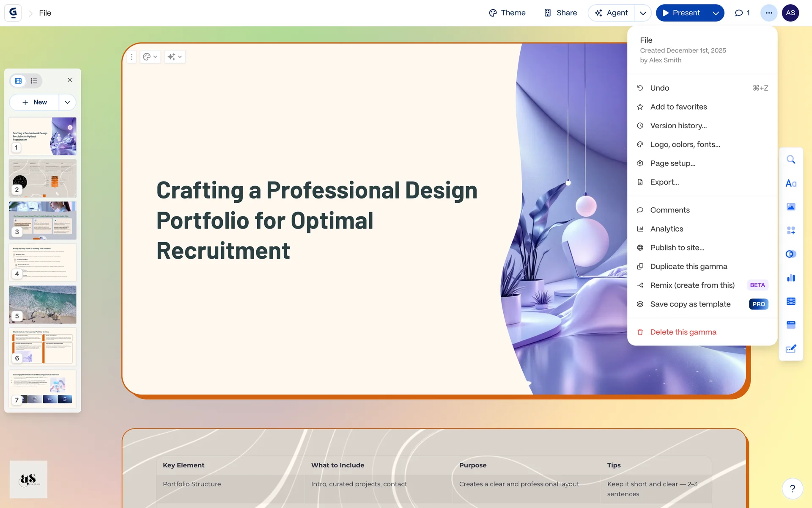The width and height of the screenshot is (812, 508).
Task: Click Delete this gamma
Action: (683, 332)
